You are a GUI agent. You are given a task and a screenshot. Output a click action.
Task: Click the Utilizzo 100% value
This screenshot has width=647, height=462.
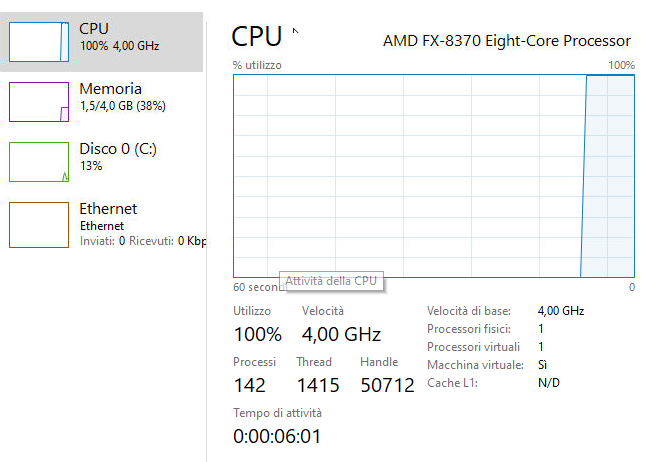tap(258, 334)
